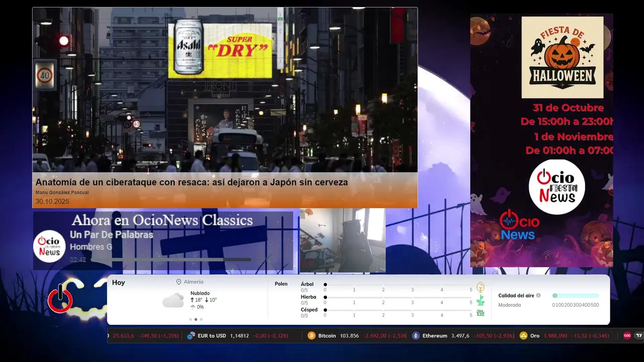Click the grass icon on Césped row

[x=480, y=313]
